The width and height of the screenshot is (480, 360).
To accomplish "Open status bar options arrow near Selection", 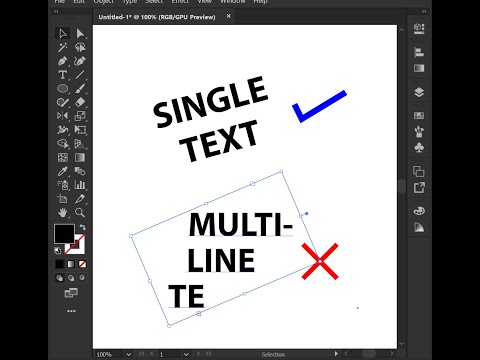I will coord(336,354).
